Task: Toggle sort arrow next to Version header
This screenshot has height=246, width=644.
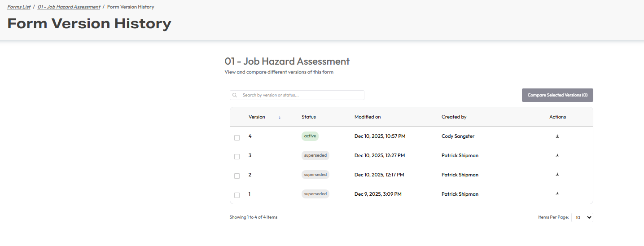Action: (x=280, y=117)
